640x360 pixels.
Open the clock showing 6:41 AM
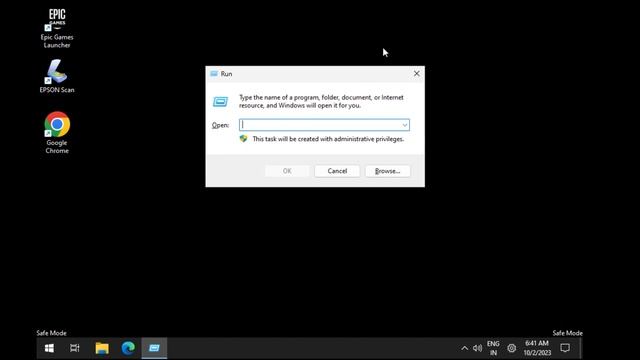click(x=537, y=348)
